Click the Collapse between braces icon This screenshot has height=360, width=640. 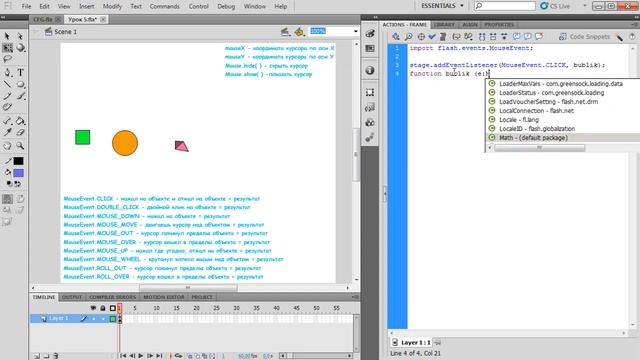coord(482,37)
